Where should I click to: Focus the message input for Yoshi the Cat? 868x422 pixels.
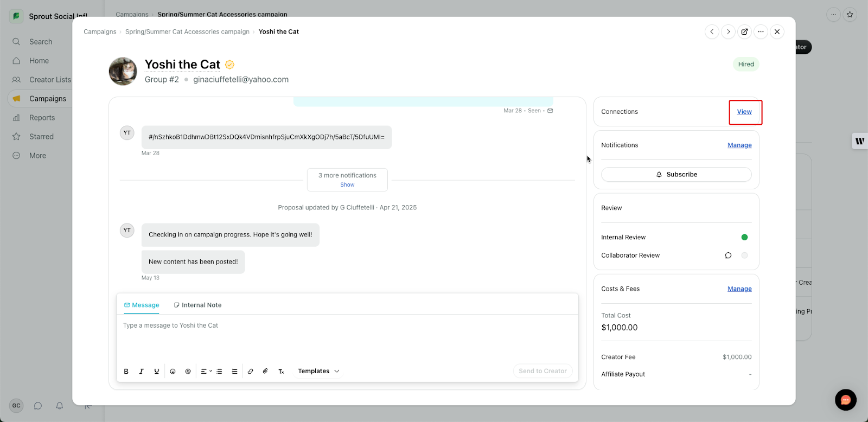click(347, 337)
